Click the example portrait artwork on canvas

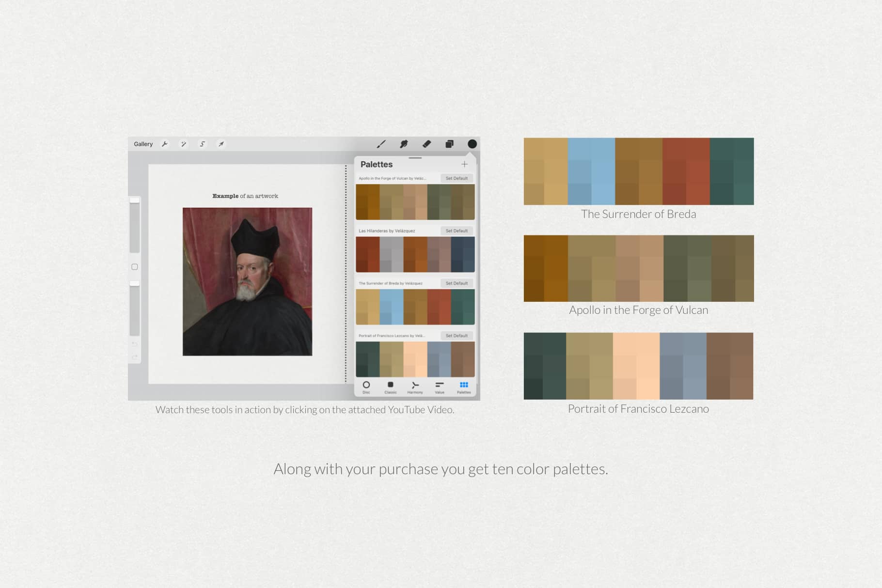coord(247,281)
